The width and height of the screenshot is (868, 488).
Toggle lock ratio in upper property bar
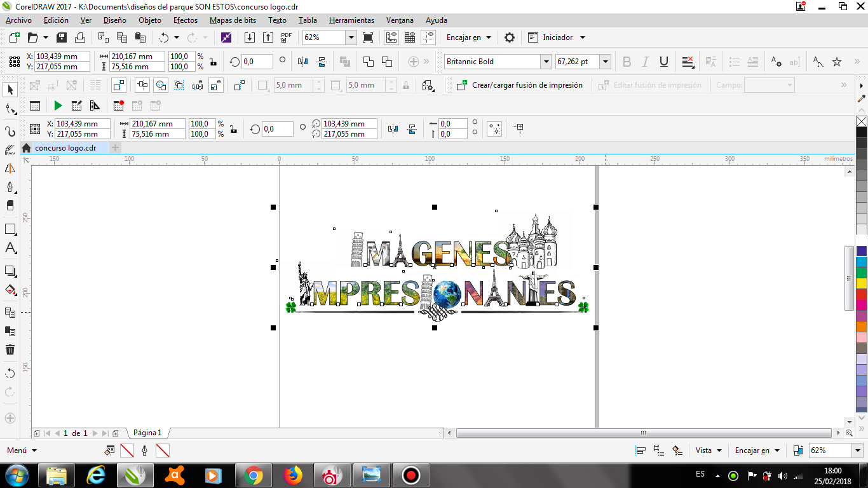pos(212,62)
